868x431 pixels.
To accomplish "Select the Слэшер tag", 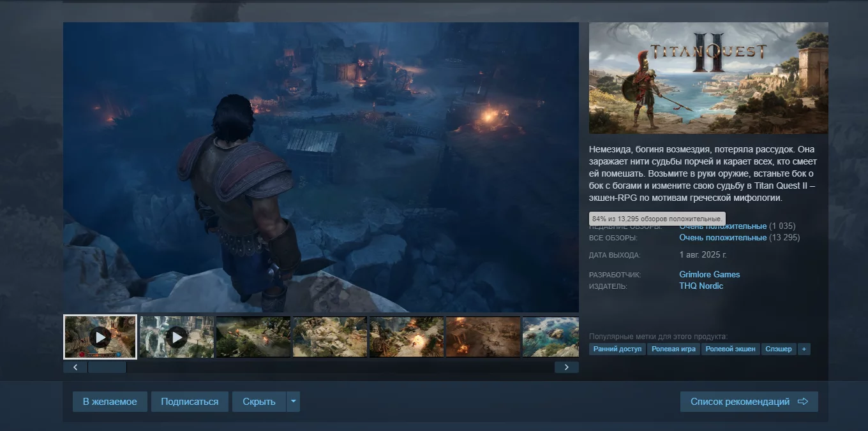I will tap(779, 349).
